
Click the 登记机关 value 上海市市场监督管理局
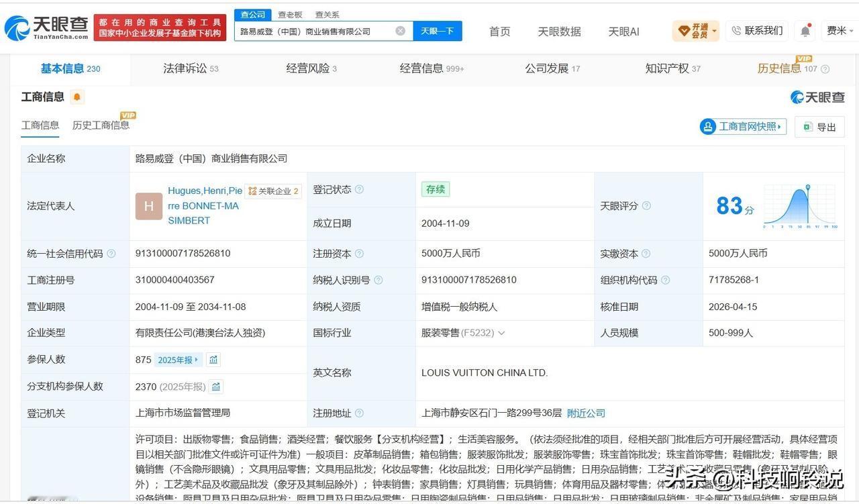coord(183,413)
